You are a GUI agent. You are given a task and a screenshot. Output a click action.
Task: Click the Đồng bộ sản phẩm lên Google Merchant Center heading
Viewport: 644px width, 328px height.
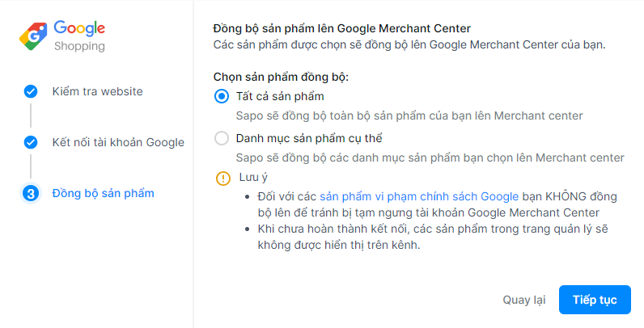click(x=341, y=29)
